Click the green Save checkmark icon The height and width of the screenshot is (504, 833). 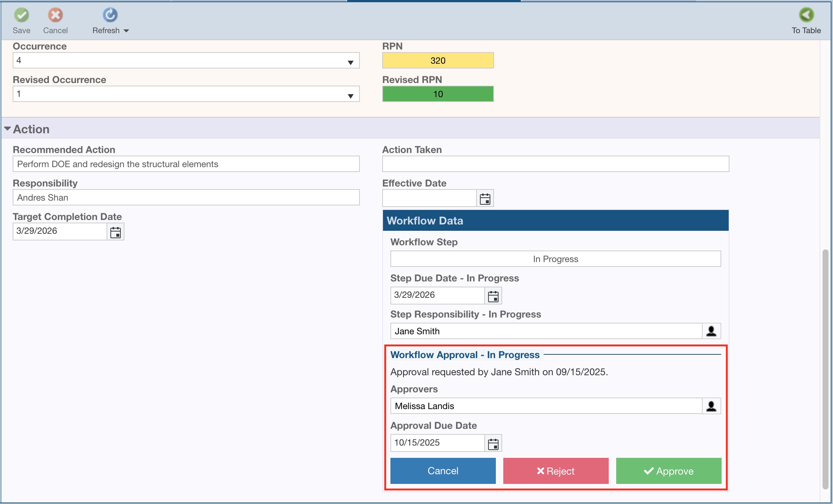coord(22,15)
